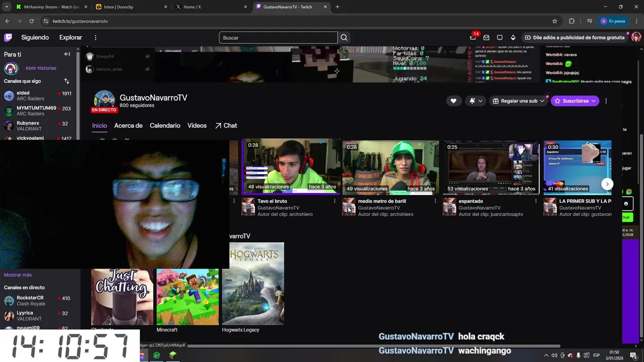The width and height of the screenshot is (644, 362).
Task: Pop out Chat using the arrow link
Action: [226, 126]
